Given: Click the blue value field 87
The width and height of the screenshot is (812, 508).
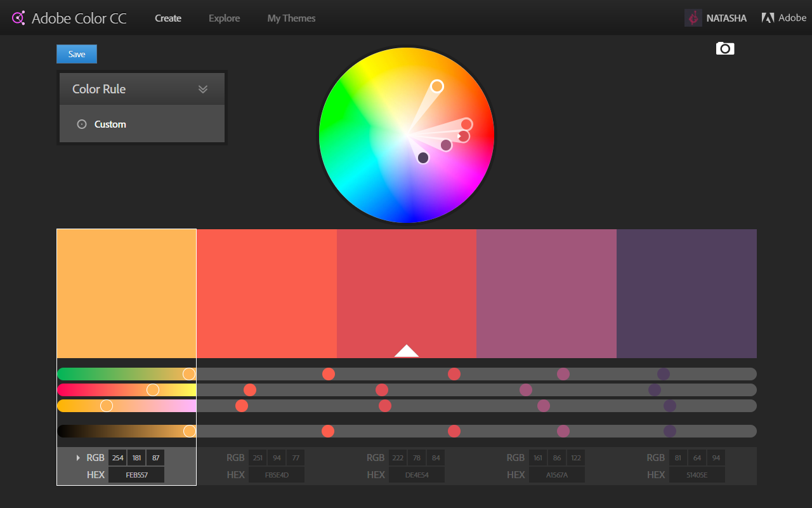Looking at the screenshot, I should pos(155,458).
